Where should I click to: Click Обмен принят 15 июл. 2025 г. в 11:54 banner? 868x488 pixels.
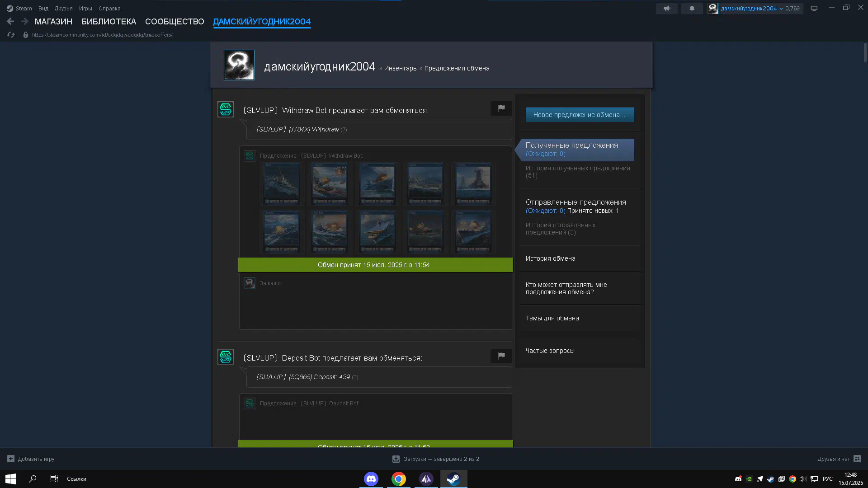376,265
